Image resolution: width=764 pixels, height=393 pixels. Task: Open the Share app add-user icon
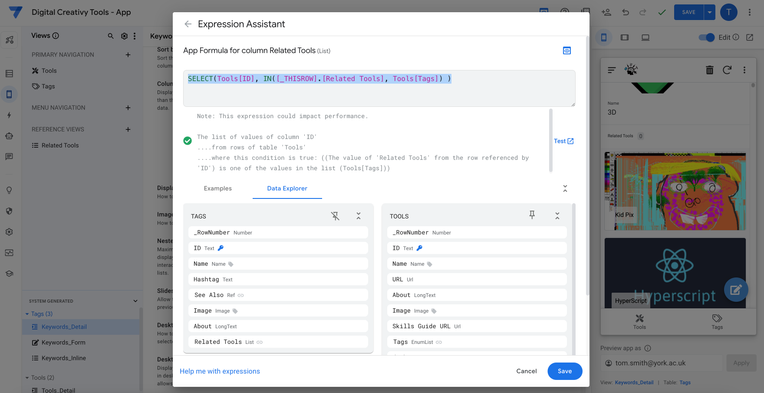[x=606, y=12]
